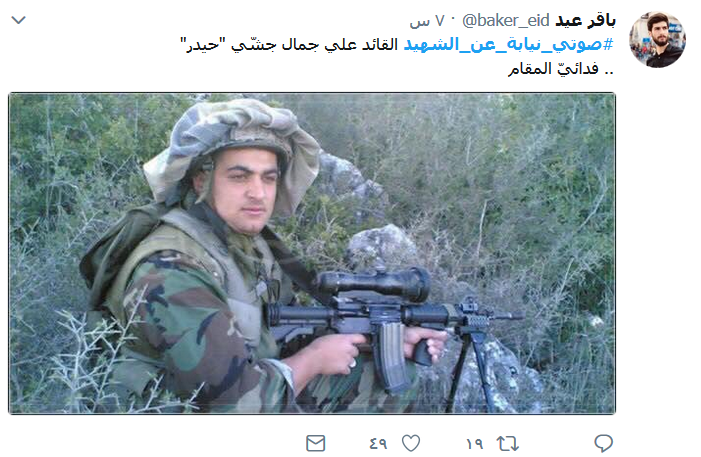Expand the tweet options chevron menu
701x457 pixels.
18,20
